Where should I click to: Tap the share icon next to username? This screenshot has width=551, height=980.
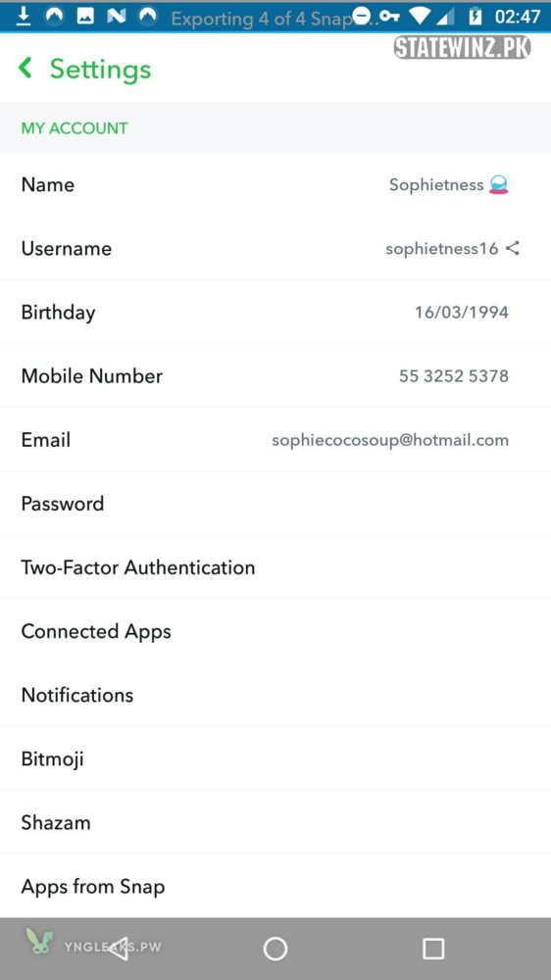[513, 248]
